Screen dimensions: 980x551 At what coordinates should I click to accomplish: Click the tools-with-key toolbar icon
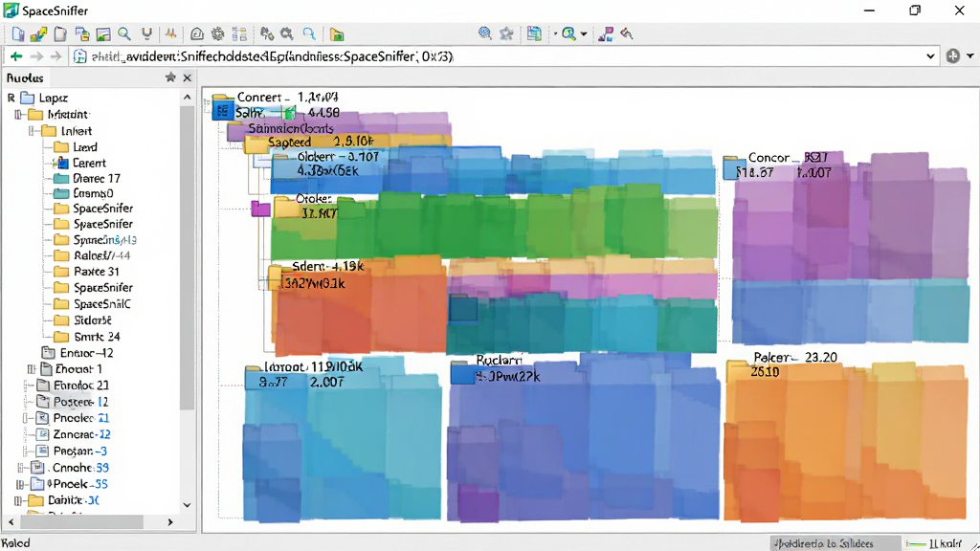click(x=267, y=34)
